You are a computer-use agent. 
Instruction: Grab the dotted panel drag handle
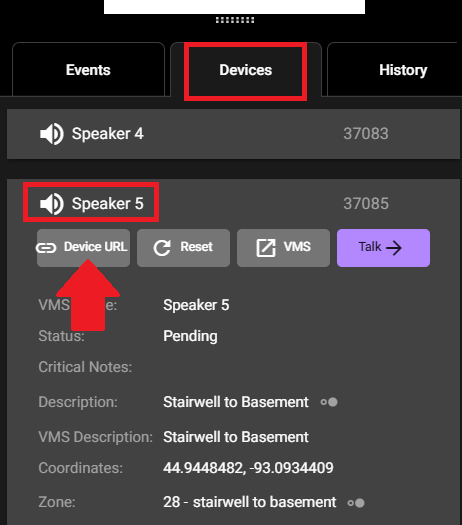(x=235, y=20)
